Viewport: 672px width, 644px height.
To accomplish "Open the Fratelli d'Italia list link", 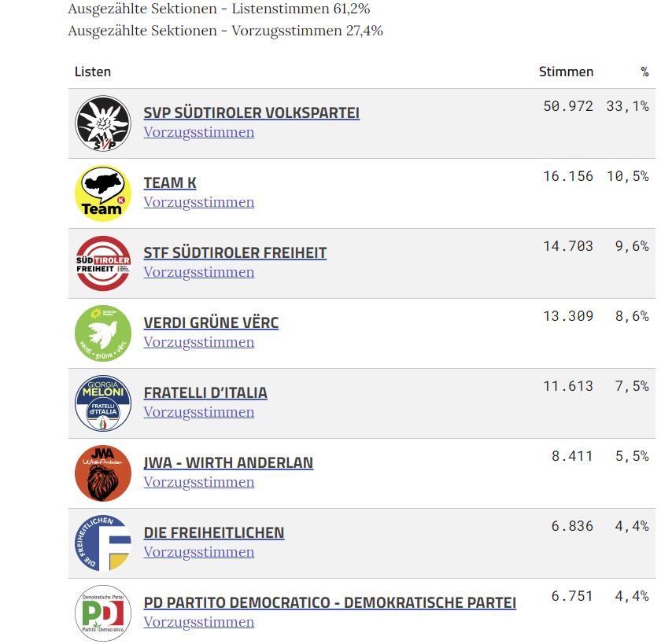I will click(x=205, y=392).
